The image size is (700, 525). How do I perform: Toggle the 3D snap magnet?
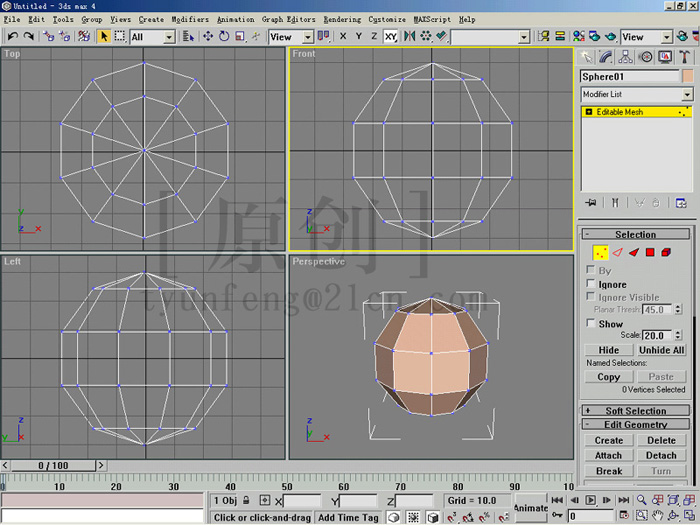pos(452,517)
